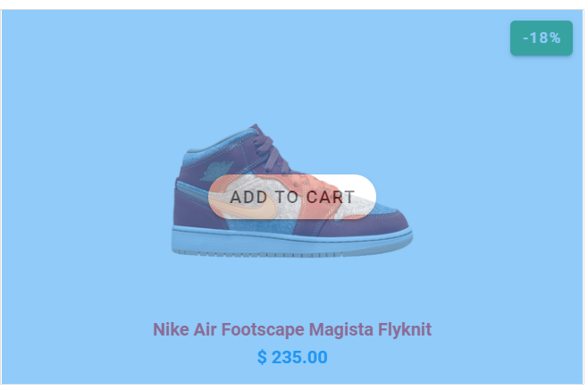Click the word "CART" on the overlay button
Image resolution: width=588 pixels, height=391 pixels.
click(x=330, y=197)
